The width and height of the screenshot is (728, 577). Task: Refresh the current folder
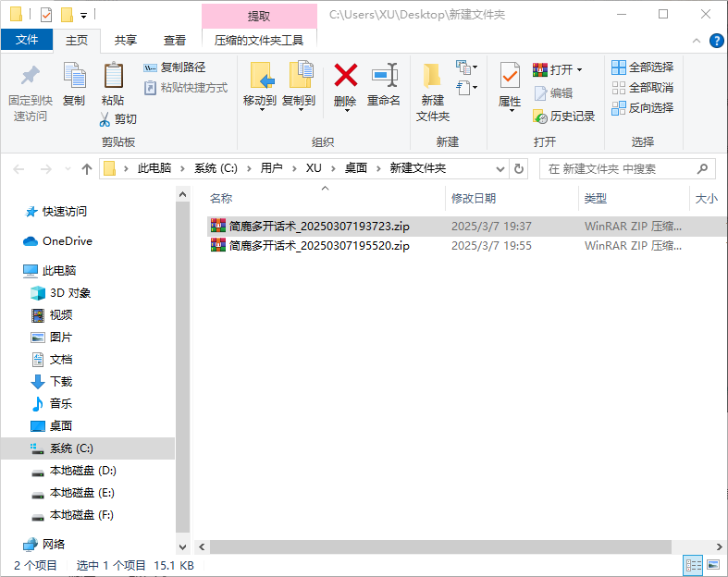[519, 169]
